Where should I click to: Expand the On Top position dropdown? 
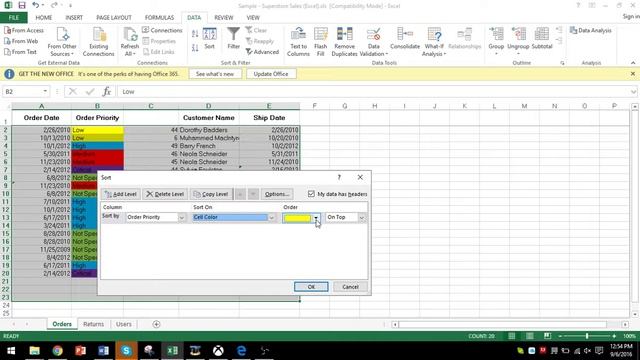coord(362,218)
